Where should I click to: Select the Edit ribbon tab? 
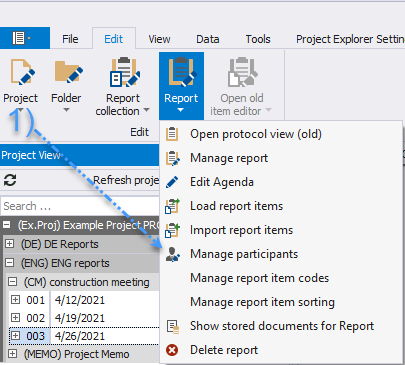(x=114, y=39)
